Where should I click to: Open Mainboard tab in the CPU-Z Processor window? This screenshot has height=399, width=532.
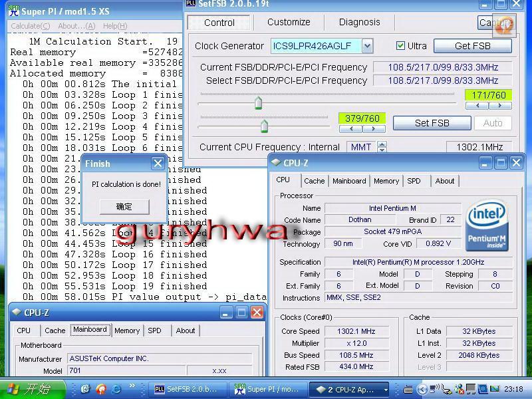pyautogui.click(x=349, y=181)
